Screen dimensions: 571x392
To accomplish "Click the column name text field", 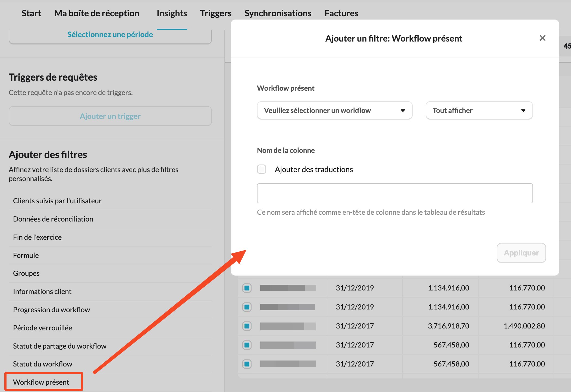I will point(395,193).
